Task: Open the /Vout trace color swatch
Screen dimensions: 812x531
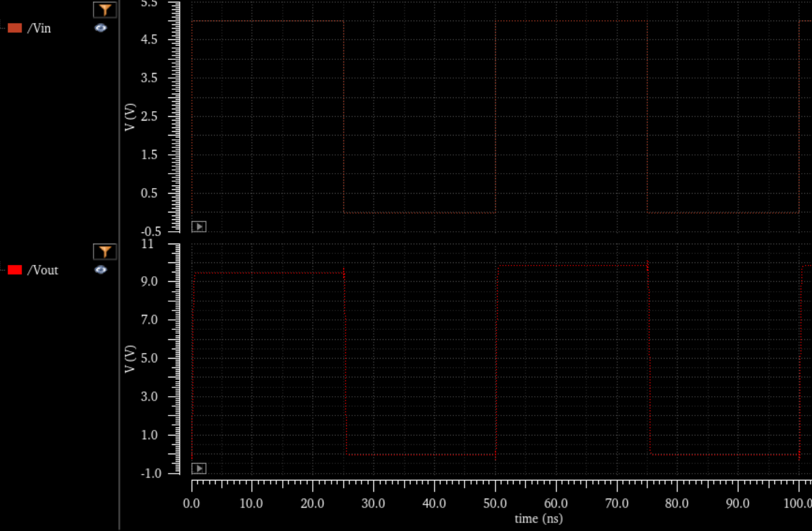Action: [15, 270]
